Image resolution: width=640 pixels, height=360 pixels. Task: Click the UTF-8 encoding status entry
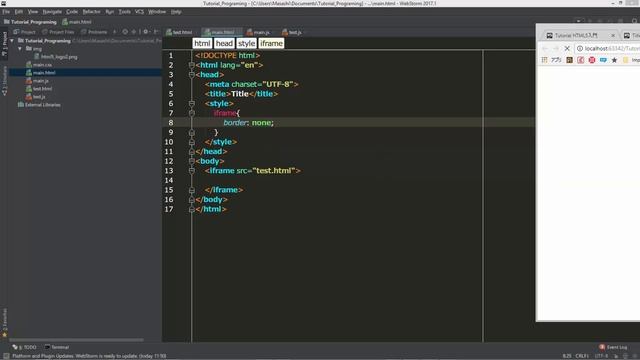click(x=601, y=356)
